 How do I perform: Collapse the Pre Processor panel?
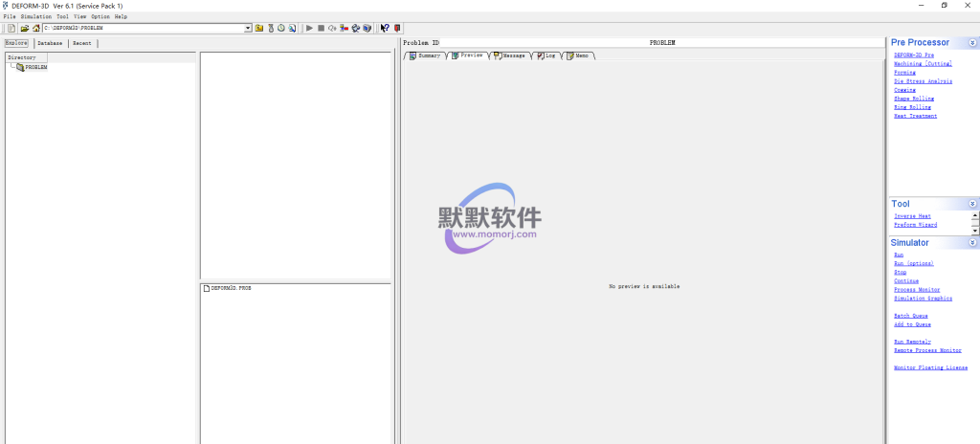(x=972, y=43)
